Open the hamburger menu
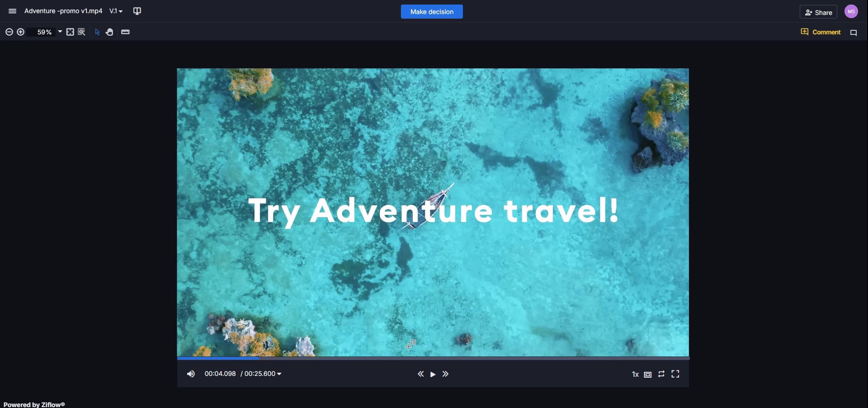Viewport: 868px width, 408px height. [12, 11]
